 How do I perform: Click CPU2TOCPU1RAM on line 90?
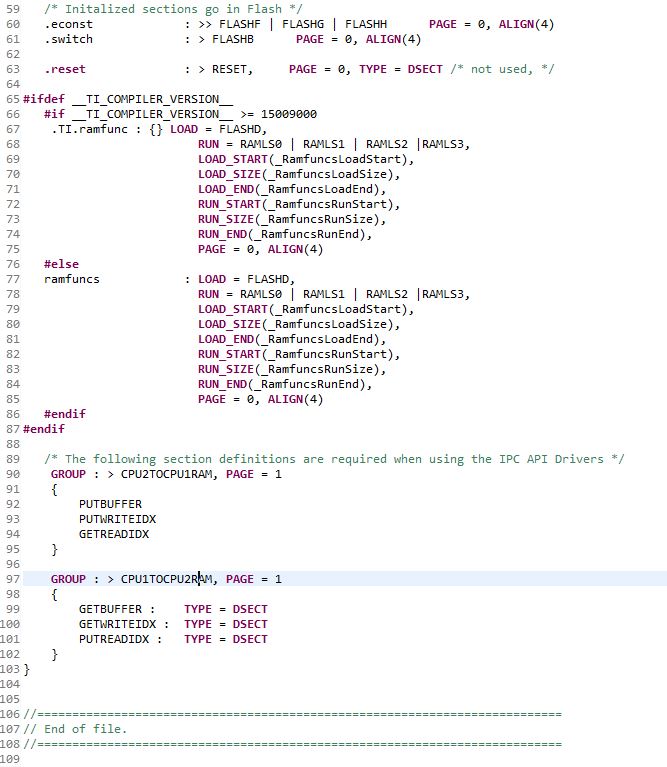(166, 474)
